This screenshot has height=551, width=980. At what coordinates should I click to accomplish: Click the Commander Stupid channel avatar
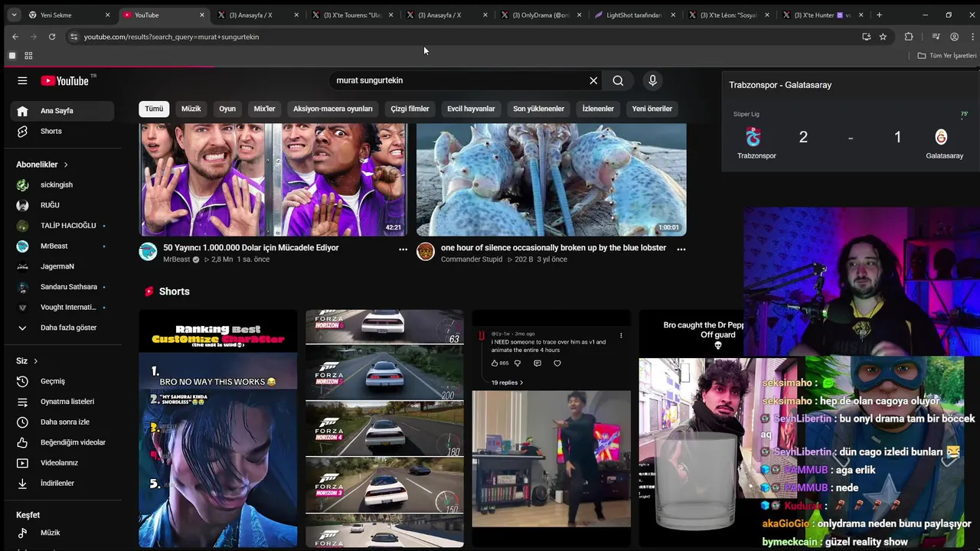[426, 252]
